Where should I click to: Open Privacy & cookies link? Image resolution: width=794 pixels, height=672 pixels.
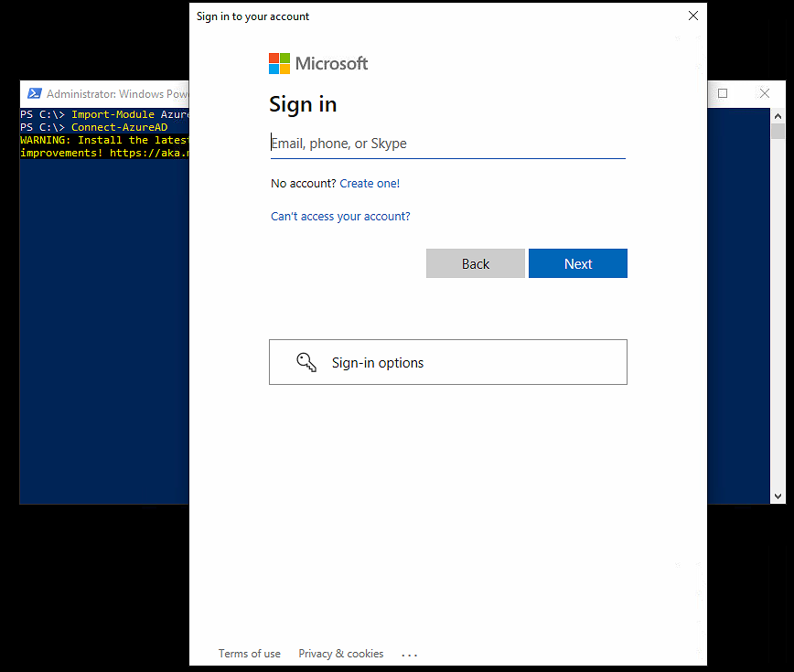tap(341, 654)
